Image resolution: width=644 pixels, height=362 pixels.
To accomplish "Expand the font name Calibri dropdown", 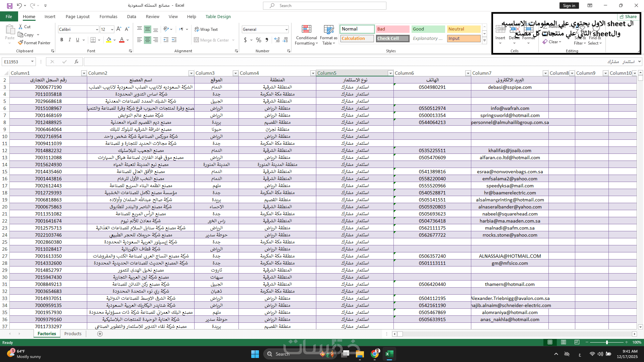I will 97,29.
